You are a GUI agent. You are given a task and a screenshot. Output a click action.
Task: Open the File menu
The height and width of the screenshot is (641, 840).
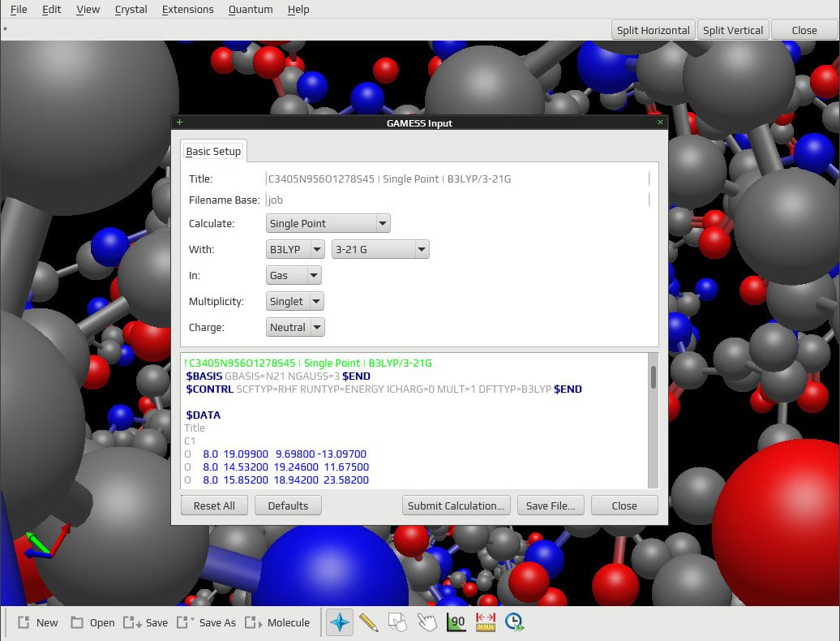19,10
